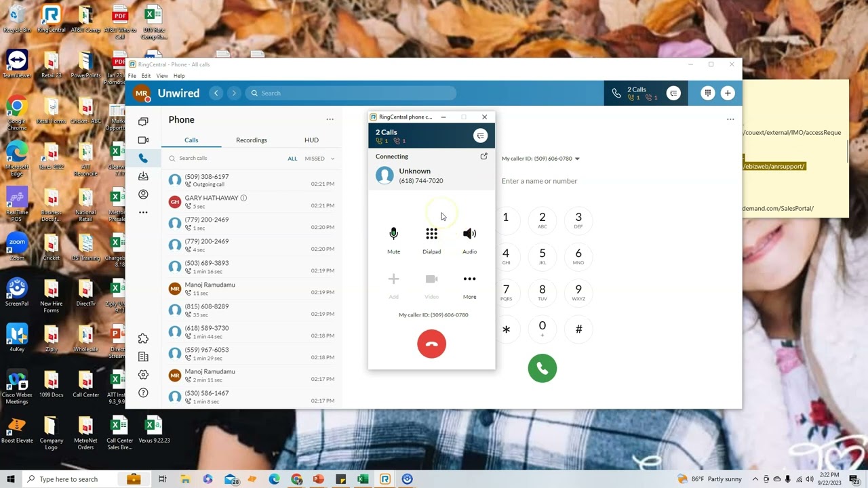Select the (530) 586-1467 call entry
This screenshot has height=488, width=868.
click(251, 397)
